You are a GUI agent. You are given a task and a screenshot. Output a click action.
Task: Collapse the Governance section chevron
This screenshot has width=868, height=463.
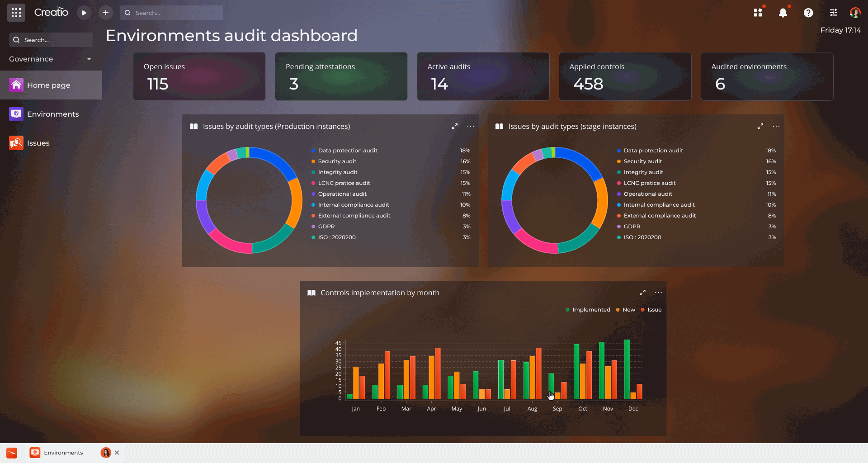coord(89,59)
